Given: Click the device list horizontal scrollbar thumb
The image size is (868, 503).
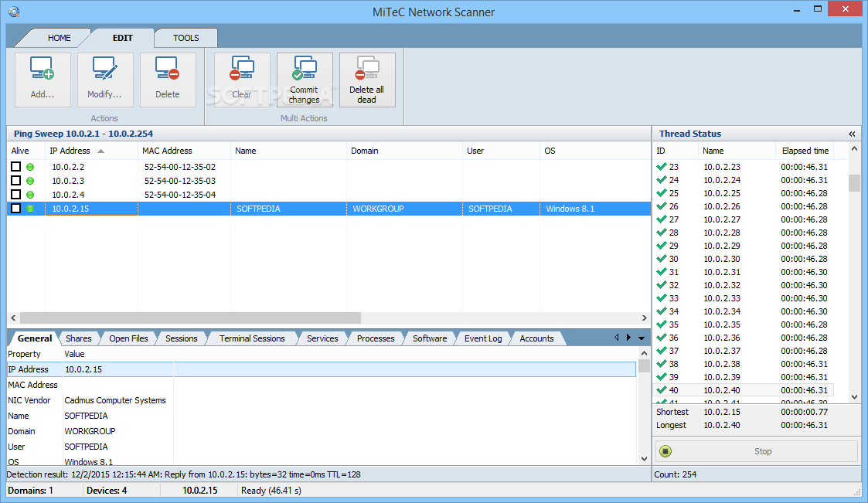Looking at the screenshot, I should pos(190,318).
